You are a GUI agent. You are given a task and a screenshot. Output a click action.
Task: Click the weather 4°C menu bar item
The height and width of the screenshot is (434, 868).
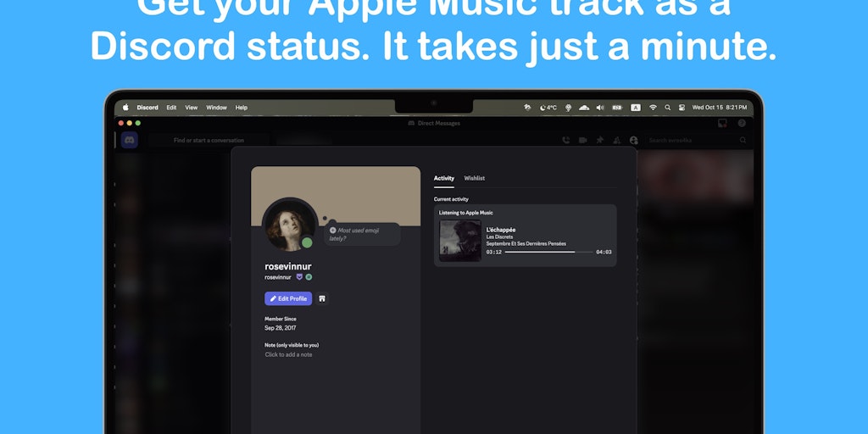548,108
